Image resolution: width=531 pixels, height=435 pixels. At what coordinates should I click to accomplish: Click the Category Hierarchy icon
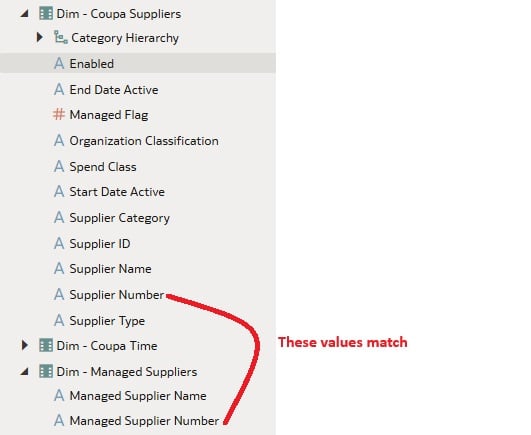point(61,37)
